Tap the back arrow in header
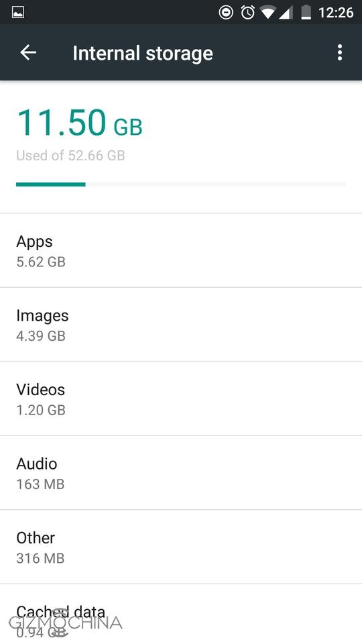 click(28, 52)
